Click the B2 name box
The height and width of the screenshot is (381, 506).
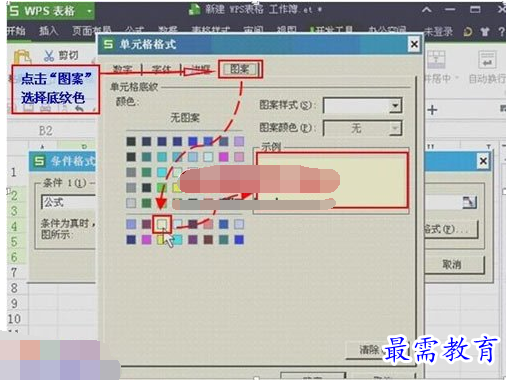tap(46, 131)
